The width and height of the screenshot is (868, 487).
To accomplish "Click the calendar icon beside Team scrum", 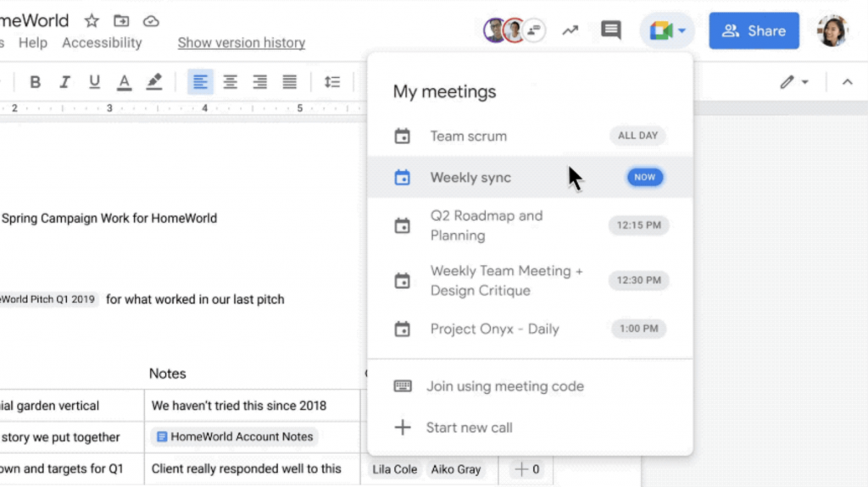I will pos(402,136).
